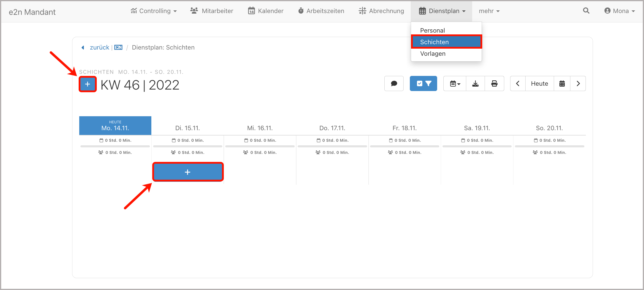This screenshot has width=644, height=290.
Task: Go to previous week arrow
Action: [518, 84]
